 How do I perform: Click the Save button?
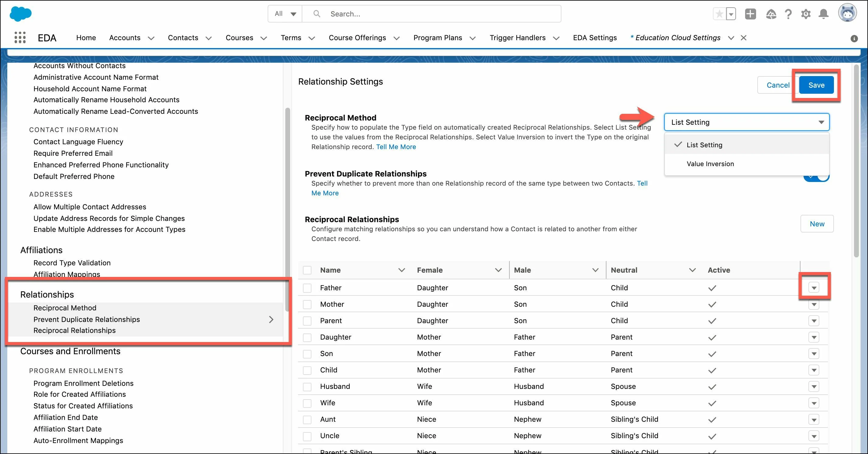(817, 85)
